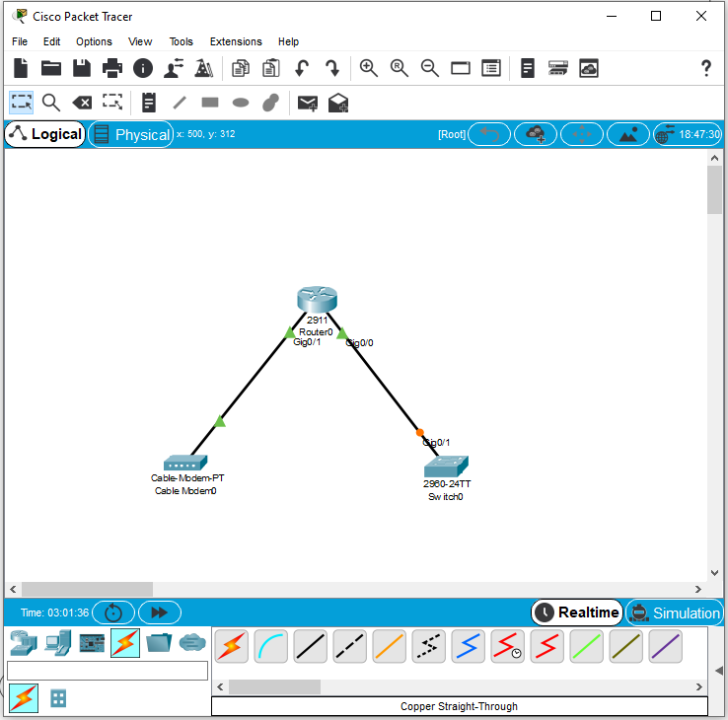This screenshot has height=720, width=728.
Task: Choose the Resize Shape tool
Action: [112, 103]
